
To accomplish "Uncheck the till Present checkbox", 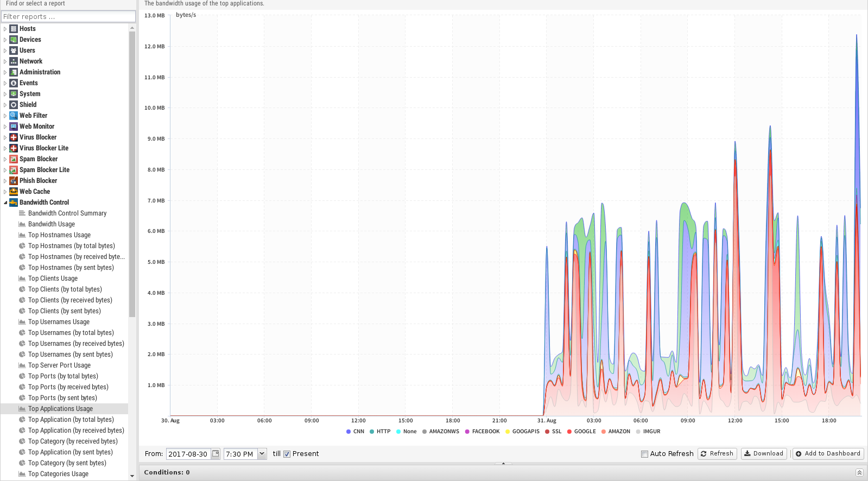I will (x=287, y=454).
